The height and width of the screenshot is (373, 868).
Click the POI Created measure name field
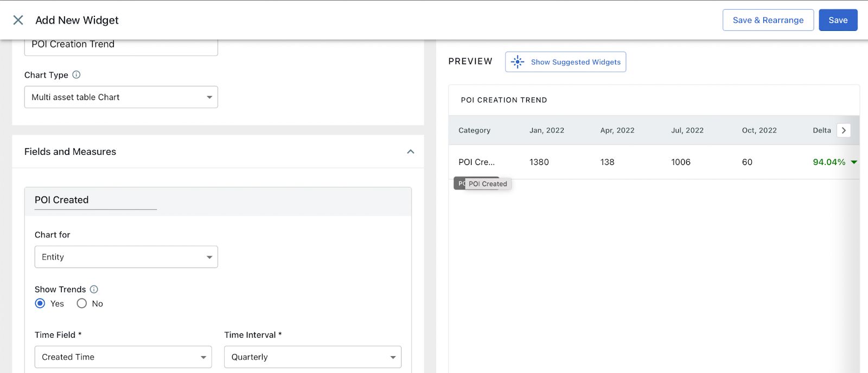[x=95, y=200]
